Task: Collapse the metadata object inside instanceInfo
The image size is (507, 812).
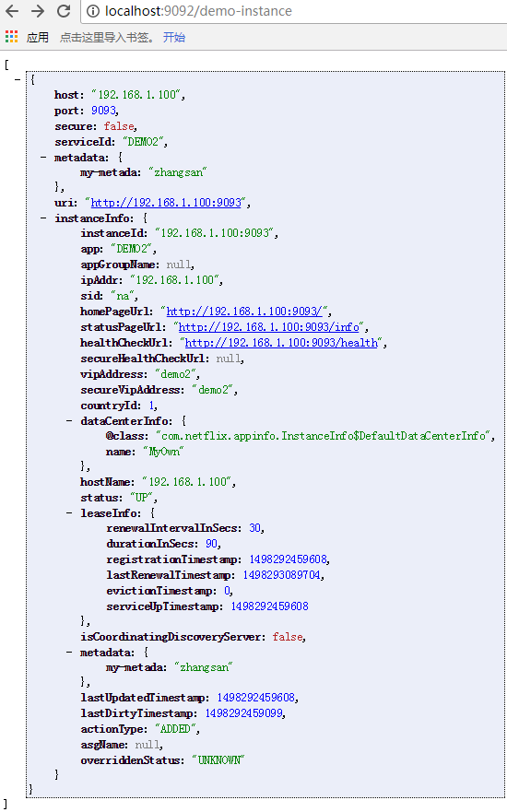Action: point(69,652)
